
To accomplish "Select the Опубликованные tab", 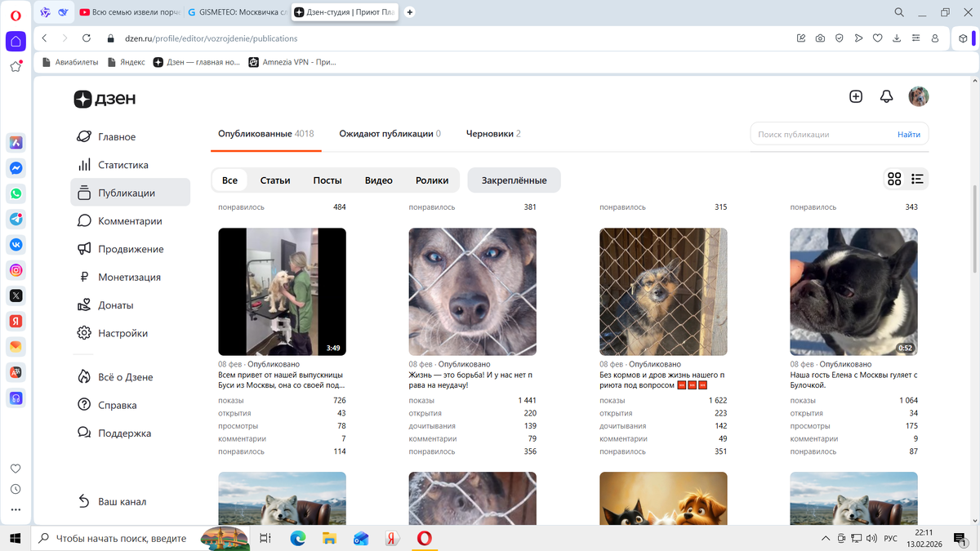I will click(x=266, y=134).
